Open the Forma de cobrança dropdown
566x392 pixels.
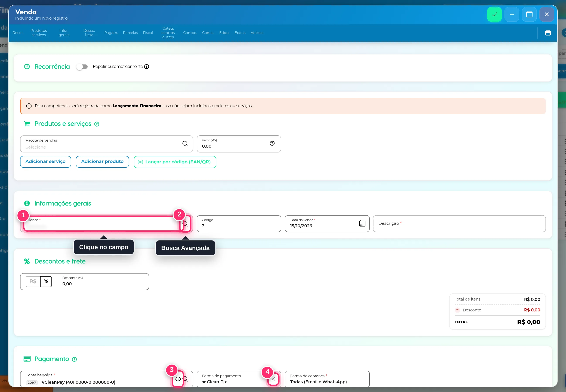pyautogui.click(x=327, y=379)
